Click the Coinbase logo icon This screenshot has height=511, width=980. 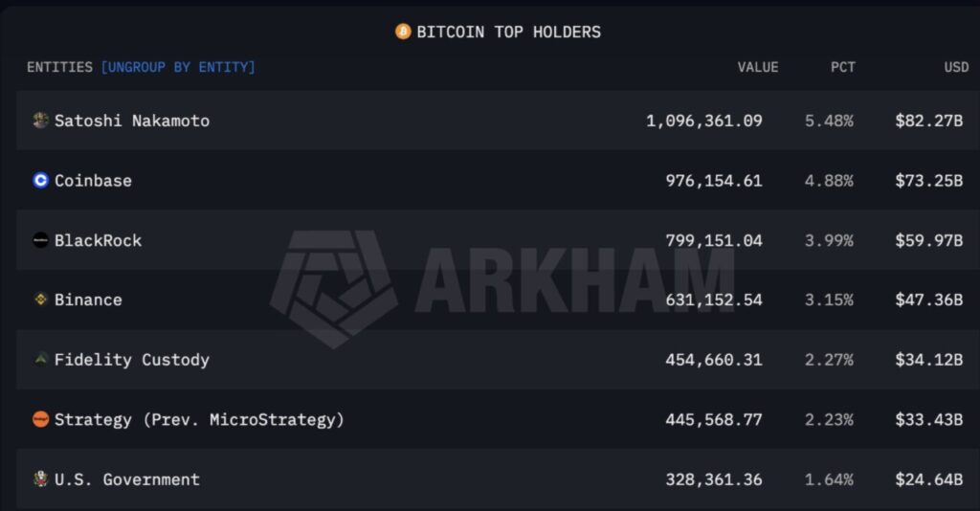[x=40, y=180]
